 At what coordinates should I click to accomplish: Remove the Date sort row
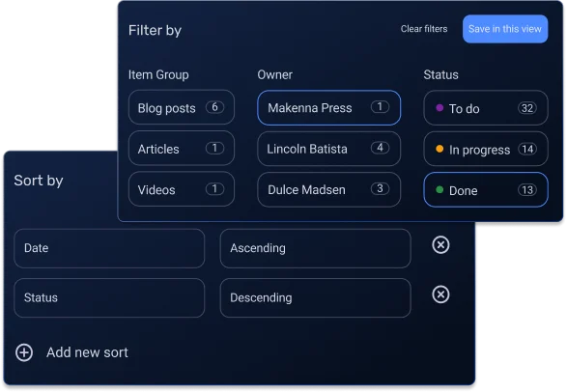(440, 245)
